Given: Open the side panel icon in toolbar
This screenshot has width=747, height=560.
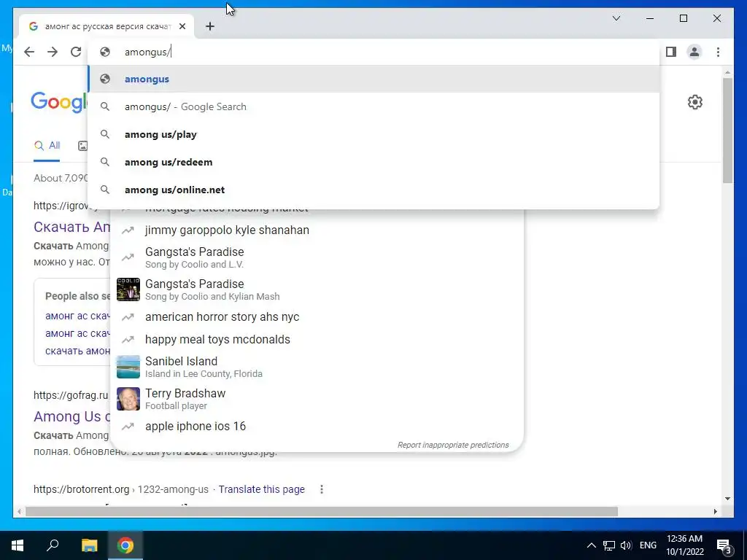Looking at the screenshot, I should pos(671,52).
